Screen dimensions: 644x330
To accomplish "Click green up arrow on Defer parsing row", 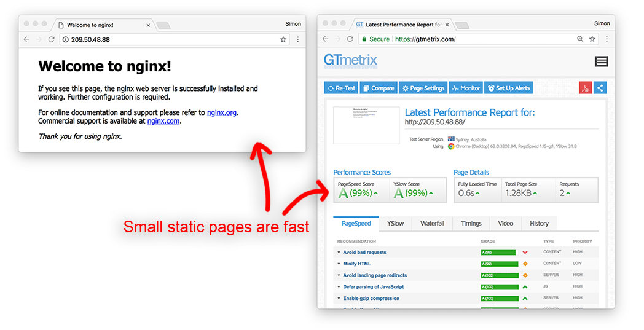I will pyautogui.click(x=525, y=287).
